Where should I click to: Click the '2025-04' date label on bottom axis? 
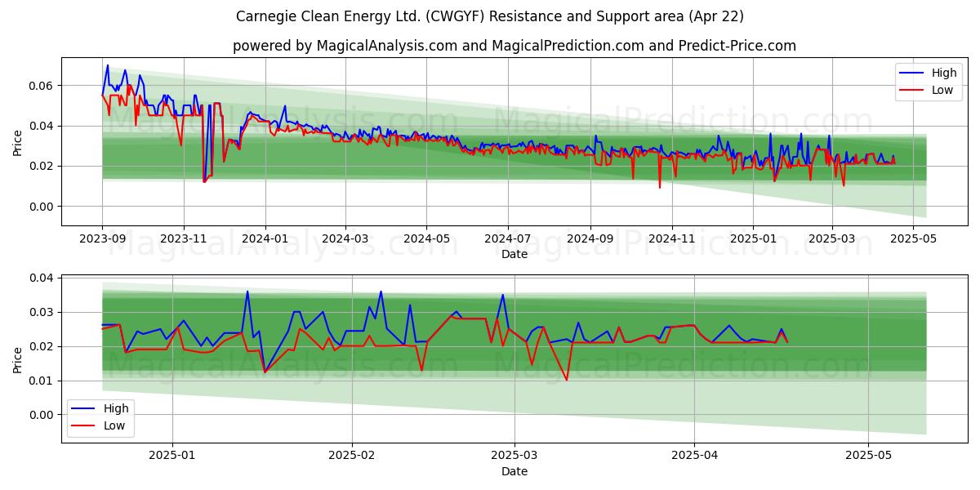pyautogui.click(x=695, y=457)
